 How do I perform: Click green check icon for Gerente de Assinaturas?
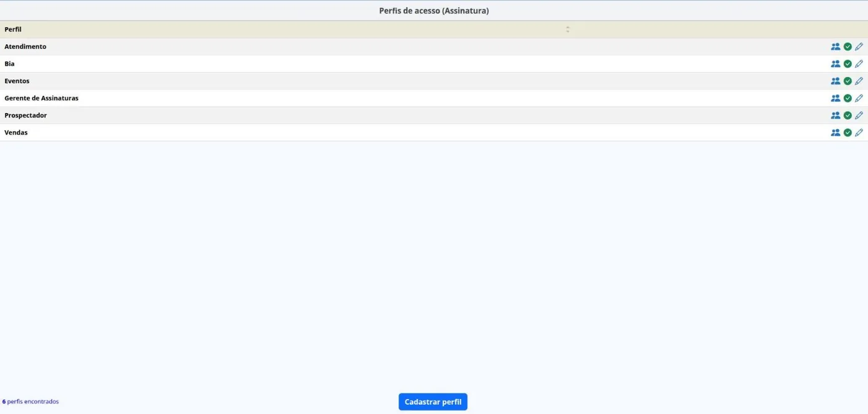(x=848, y=98)
